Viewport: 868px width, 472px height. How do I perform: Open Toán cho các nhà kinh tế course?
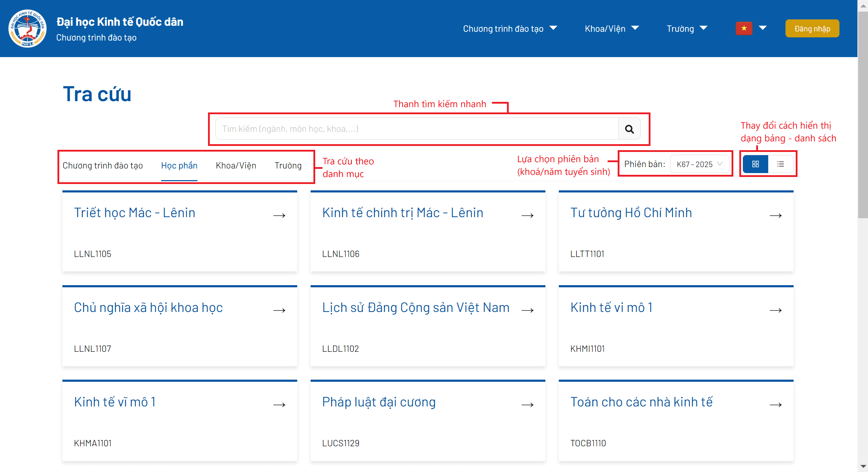coord(641,402)
